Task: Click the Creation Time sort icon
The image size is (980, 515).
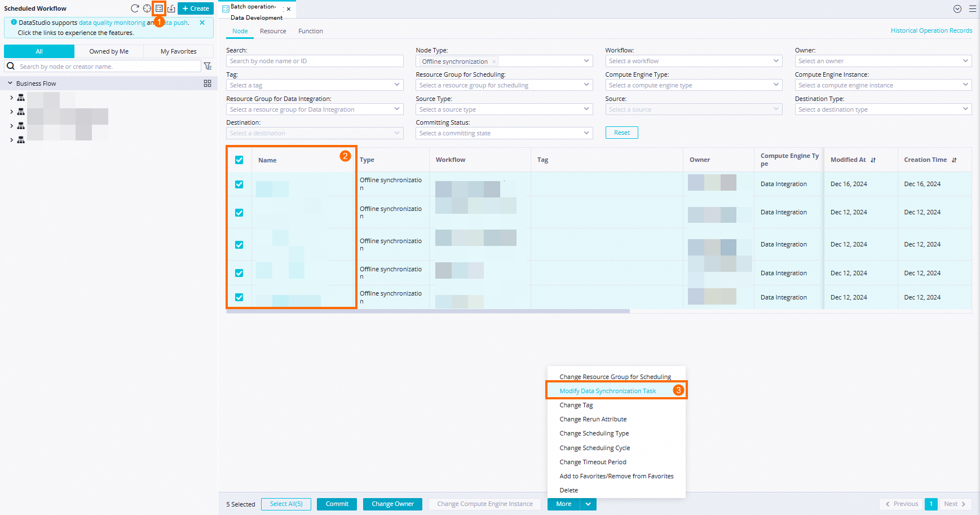Action: [954, 160]
